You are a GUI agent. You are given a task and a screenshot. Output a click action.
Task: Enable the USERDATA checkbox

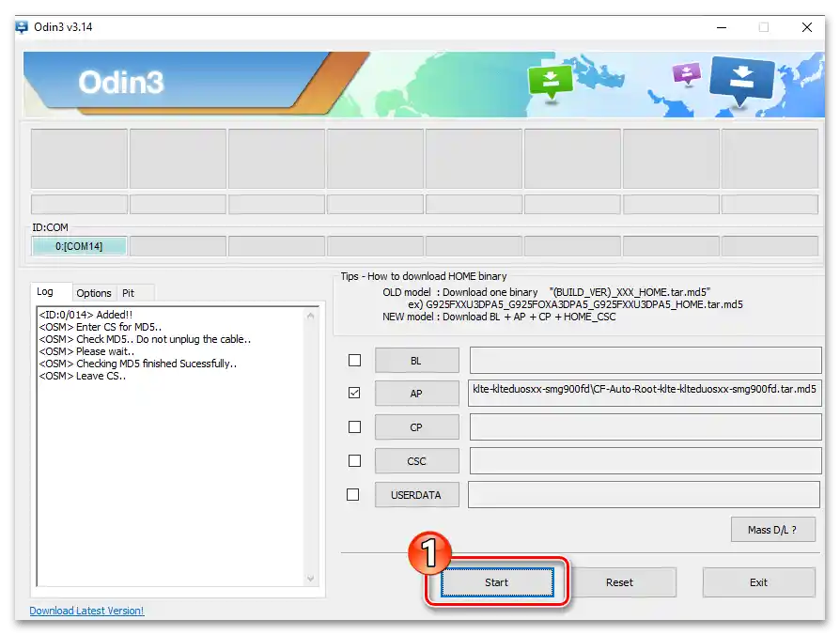pos(353,495)
